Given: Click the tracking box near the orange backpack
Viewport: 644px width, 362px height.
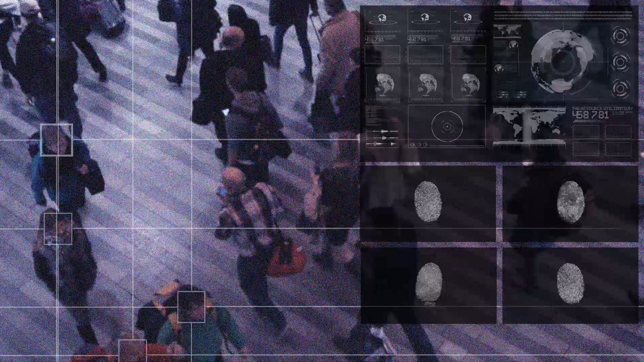Looking at the screenshot, I should pyautogui.click(x=191, y=307).
